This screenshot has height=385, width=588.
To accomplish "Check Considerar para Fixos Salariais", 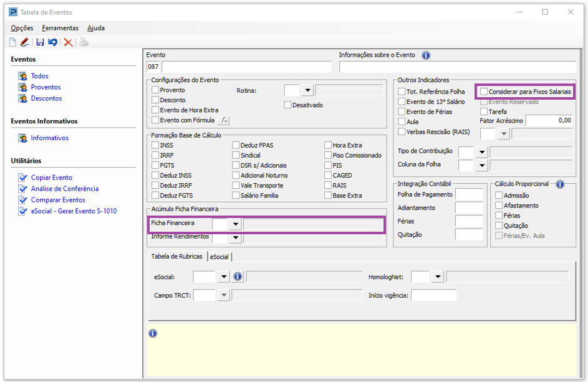I will pyautogui.click(x=484, y=92).
